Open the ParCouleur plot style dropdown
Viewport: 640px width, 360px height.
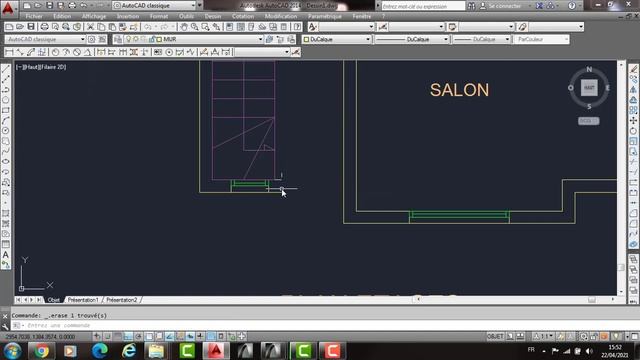point(541,39)
